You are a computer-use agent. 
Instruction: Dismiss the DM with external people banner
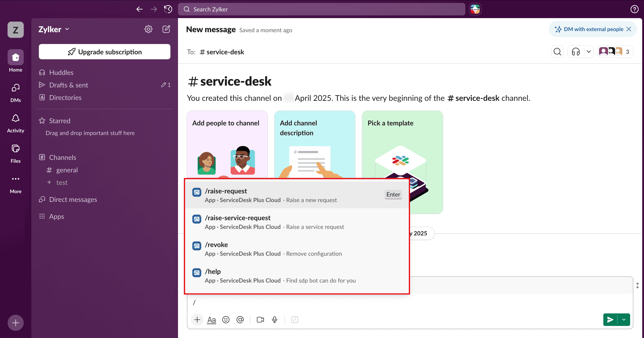point(629,29)
